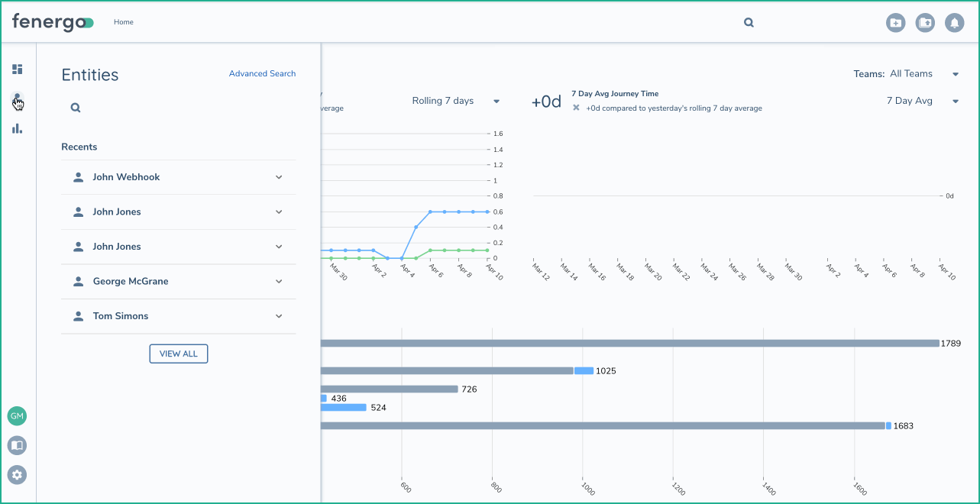Open the Teams All Teams dropdown
980x504 pixels.
[905, 74]
